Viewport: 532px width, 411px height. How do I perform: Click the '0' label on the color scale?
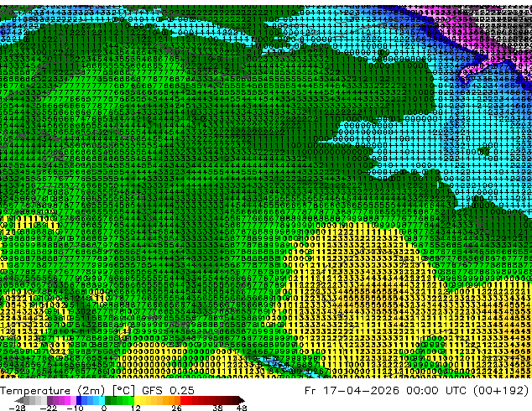[x=104, y=408]
